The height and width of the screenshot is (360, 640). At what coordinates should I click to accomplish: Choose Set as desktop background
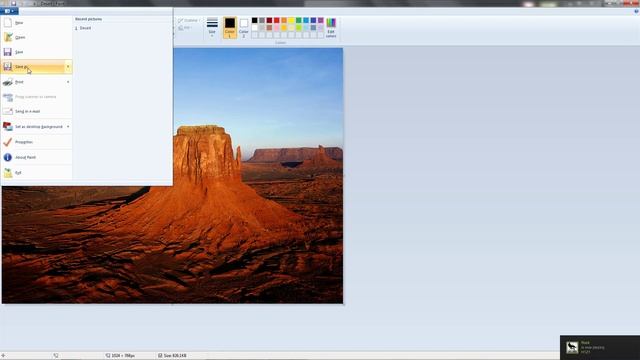pyautogui.click(x=33, y=127)
